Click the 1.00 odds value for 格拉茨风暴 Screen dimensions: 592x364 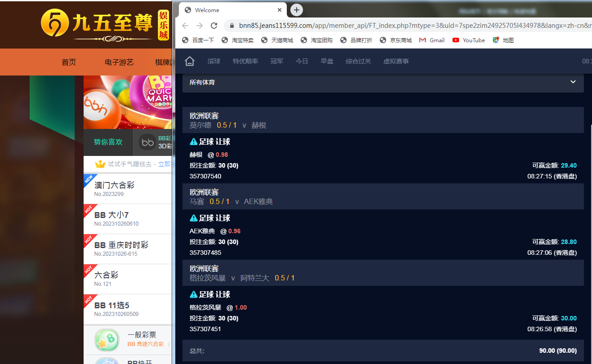(x=241, y=307)
